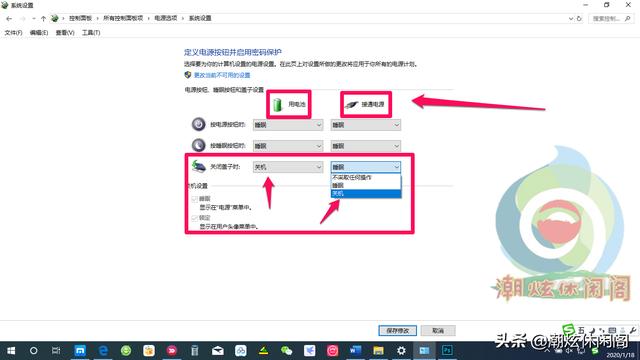Open File Explorer from the taskbar
This screenshot has height=360, width=640.
click(x=378, y=351)
